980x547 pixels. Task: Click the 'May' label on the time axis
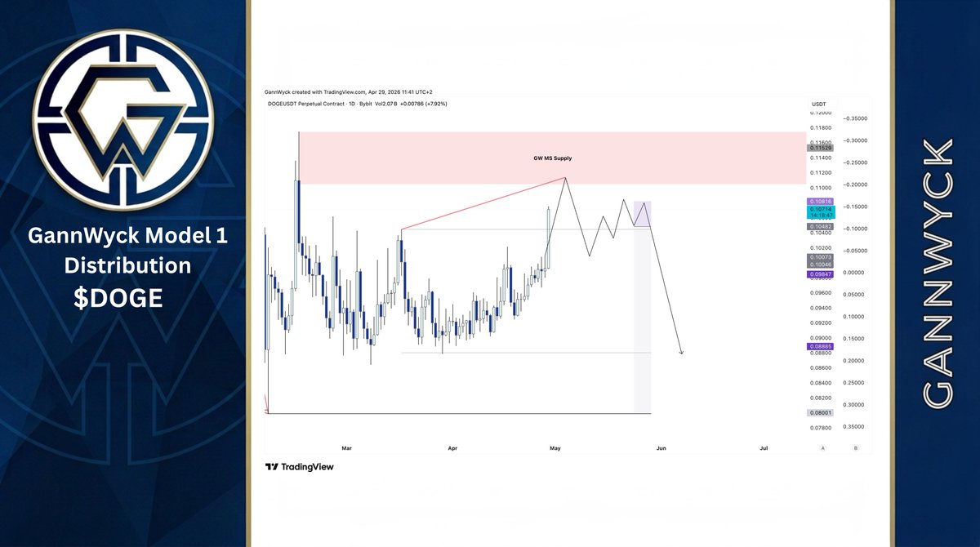tap(555, 447)
